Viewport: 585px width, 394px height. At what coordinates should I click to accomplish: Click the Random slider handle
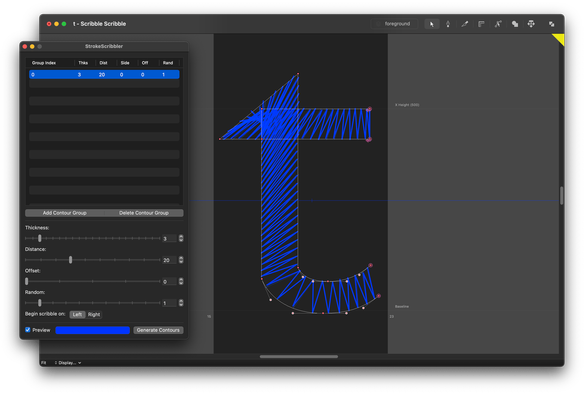[x=40, y=303]
